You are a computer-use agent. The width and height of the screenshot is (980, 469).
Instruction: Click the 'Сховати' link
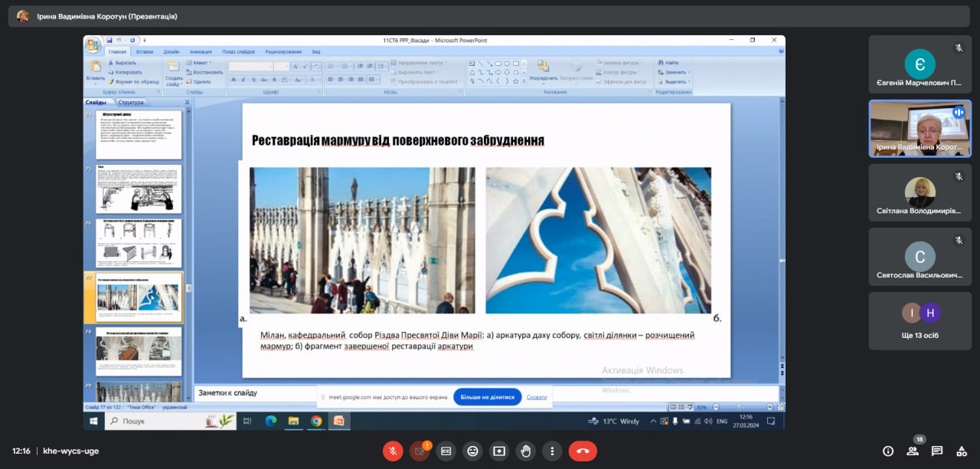(537, 397)
